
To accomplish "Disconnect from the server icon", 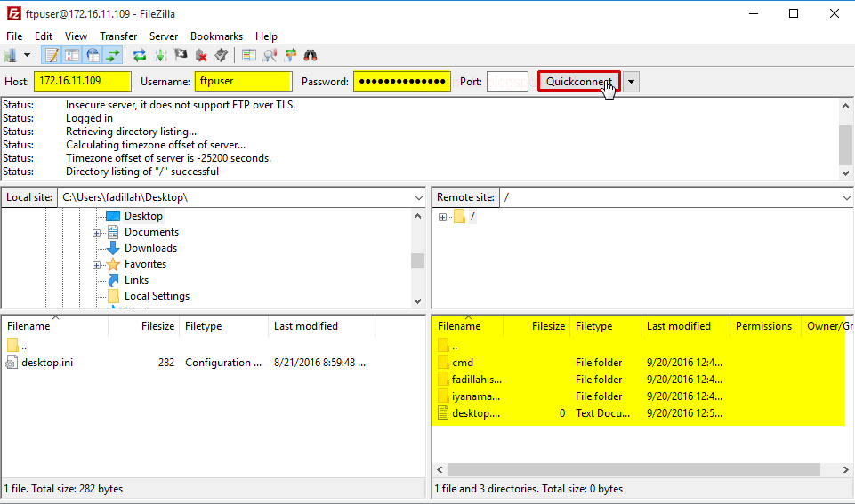I will (201, 55).
